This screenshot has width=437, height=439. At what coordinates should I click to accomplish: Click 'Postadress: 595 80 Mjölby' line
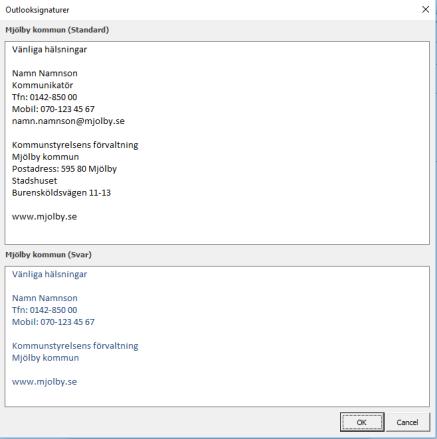click(x=64, y=169)
